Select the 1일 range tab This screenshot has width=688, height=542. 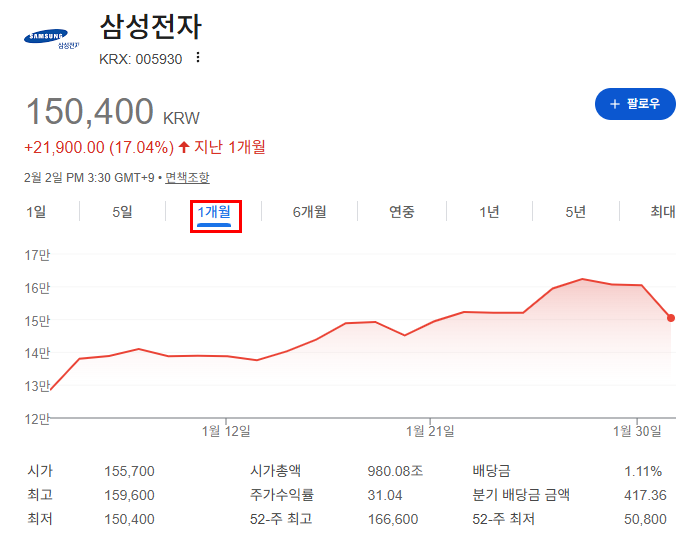(36, 212)
